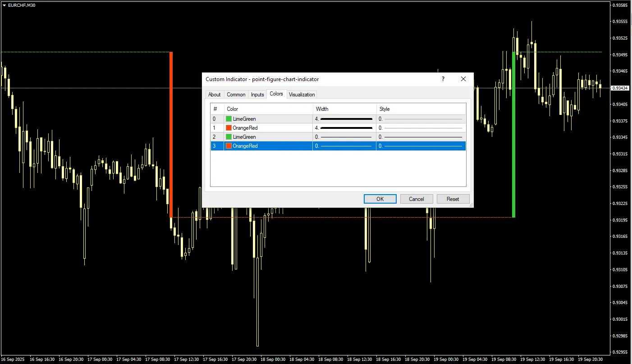Click the Style column header
The width and height of the screenshot is (632, 364).
point(421,109)
